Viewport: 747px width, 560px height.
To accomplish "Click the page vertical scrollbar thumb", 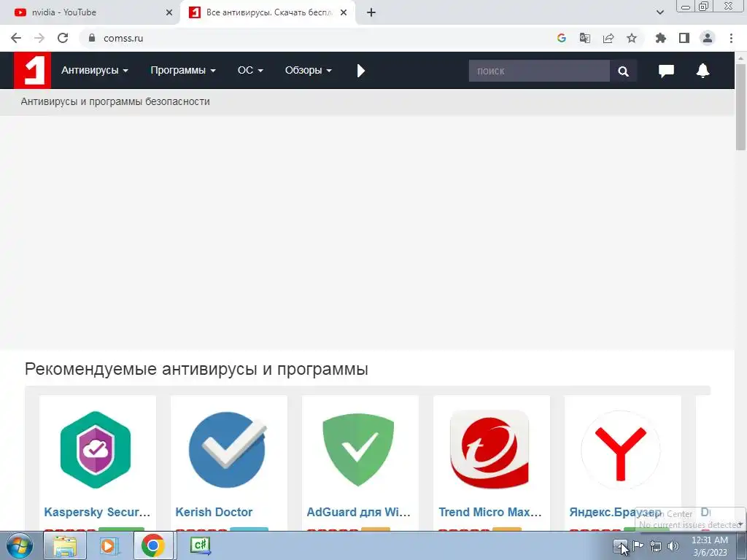I will (741, 106).
